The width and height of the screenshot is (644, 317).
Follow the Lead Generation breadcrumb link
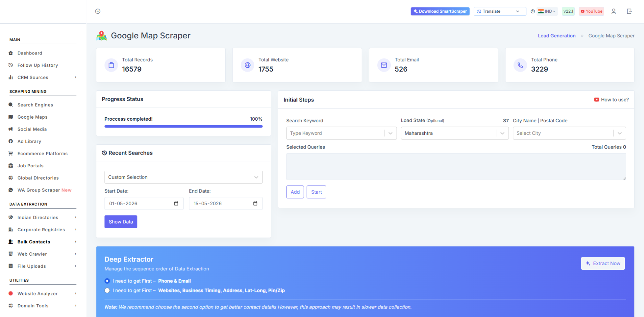pyautogui.click(x=557, y=36)
